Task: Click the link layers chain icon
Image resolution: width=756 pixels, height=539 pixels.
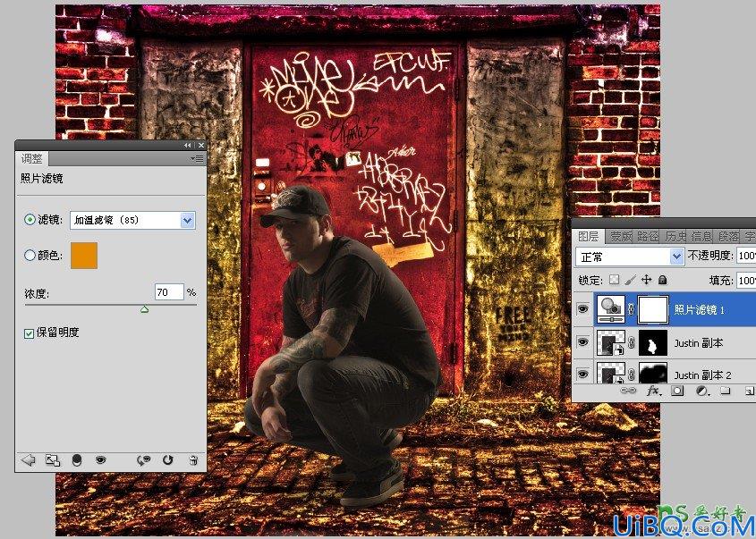Action: click(x=628, y=391)
